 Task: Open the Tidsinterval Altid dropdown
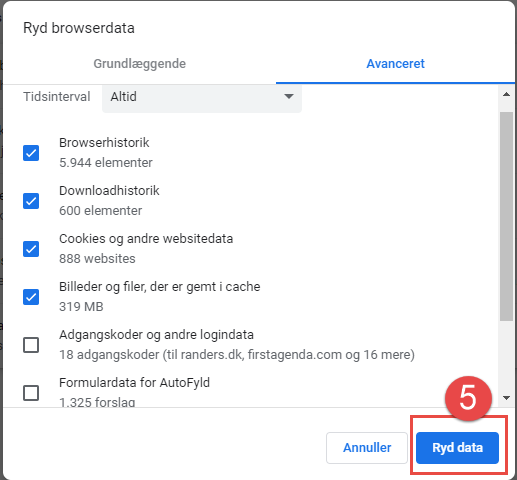[202, 97]
